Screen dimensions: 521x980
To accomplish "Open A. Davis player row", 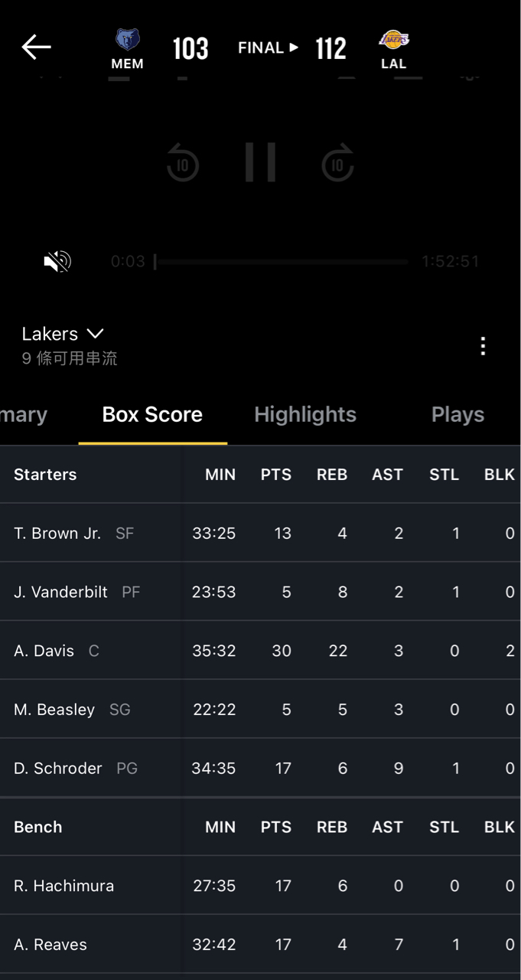I will [x=44, y=651].
